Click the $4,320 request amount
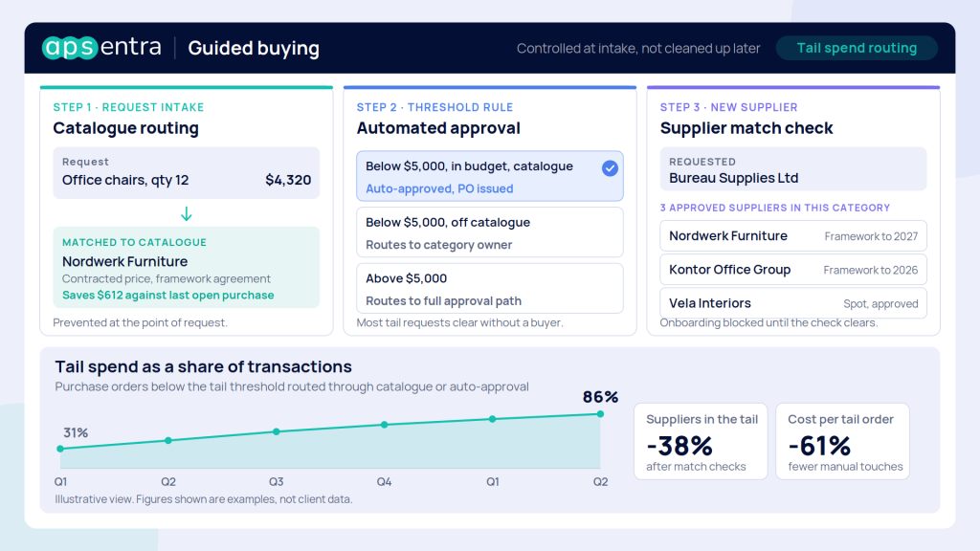Image resolution: width=980 pixels, height=551 pixels. coord(288,180)
